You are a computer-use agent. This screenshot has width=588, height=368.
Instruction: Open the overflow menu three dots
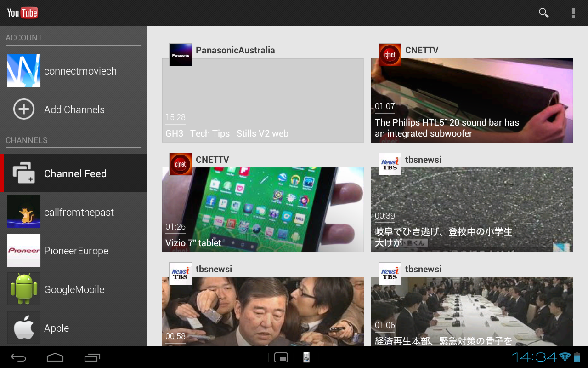click(573, 13)
